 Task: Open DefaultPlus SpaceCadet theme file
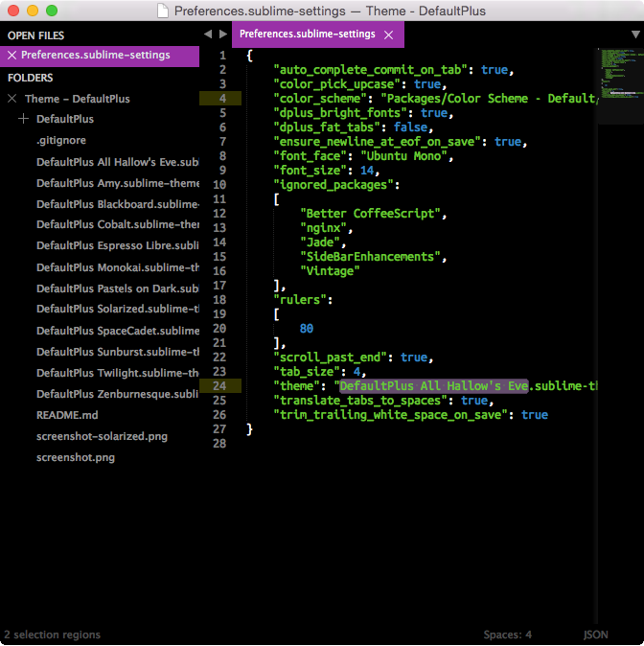coord(118,331)
